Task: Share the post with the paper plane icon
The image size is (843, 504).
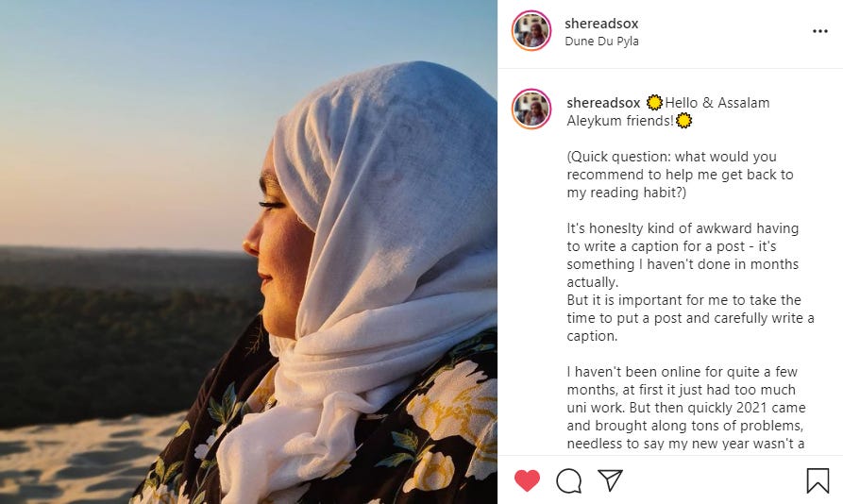Action: click(610, 479)
